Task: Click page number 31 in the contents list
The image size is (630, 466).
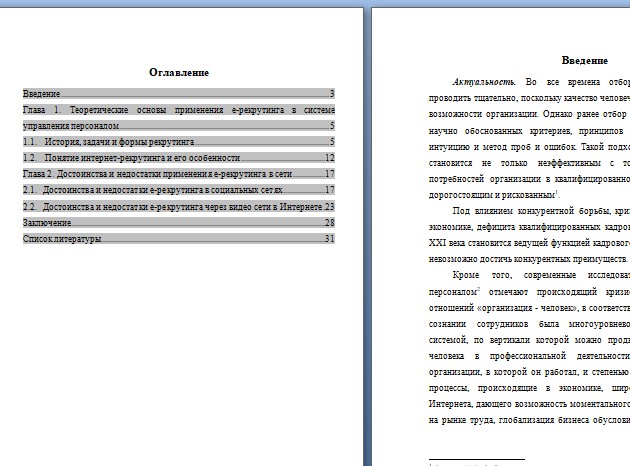Action: [329, 239]
